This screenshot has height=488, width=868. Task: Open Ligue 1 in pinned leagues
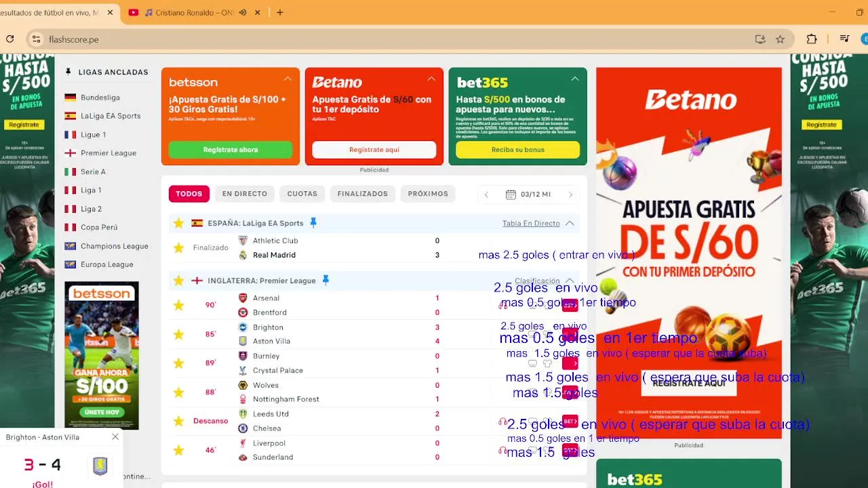(x=93, y=135)
